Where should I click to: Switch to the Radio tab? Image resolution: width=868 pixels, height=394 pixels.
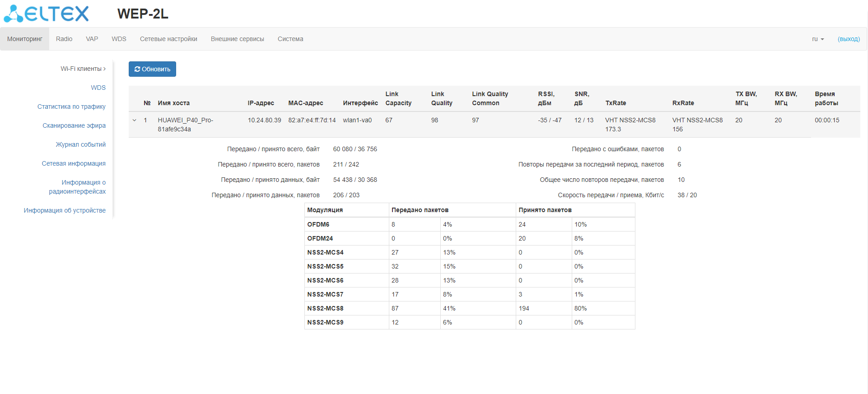click(64, 39)
